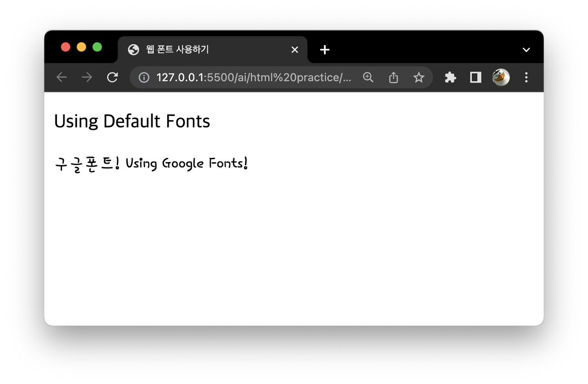Reload the current page
Image resolution: width=588 pixels, height=384 pixels.
[113, 78]
